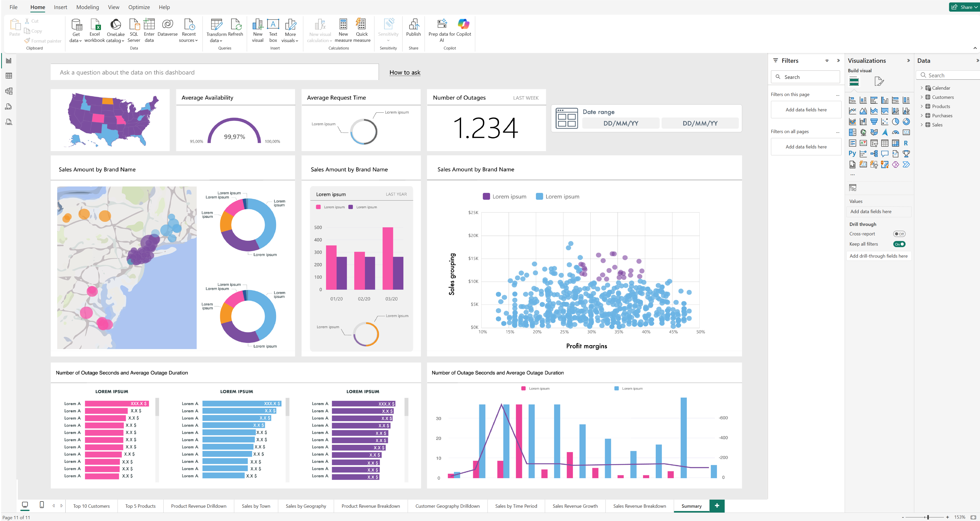
Task: Toggle Filters pane eye visibility icon
Action: tap(827, 60)
